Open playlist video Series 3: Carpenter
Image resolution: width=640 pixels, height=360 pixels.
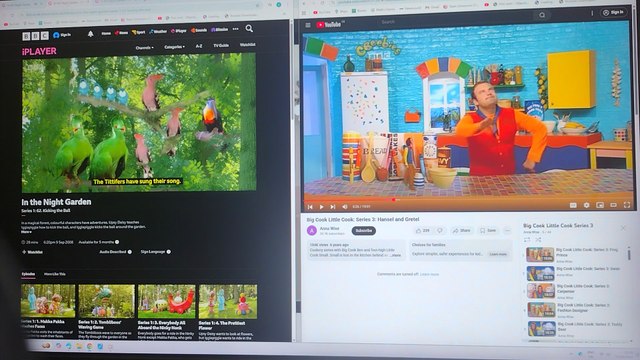(575, 291)
